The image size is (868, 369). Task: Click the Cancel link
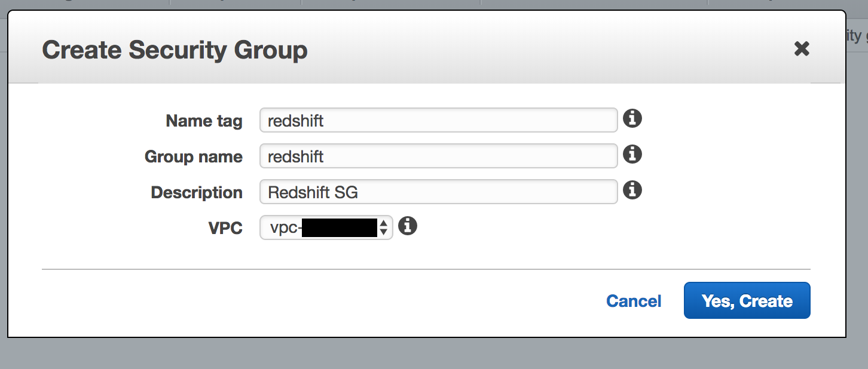click(x=634, y=301)
